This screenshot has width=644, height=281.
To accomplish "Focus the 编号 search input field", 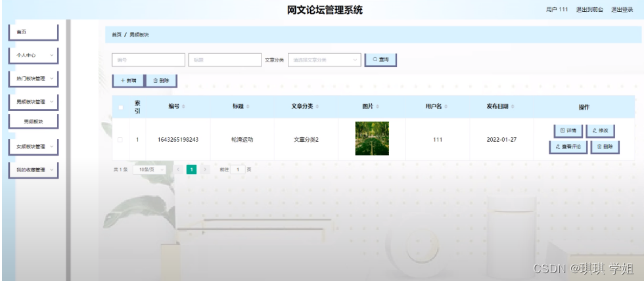I will 149,60.
